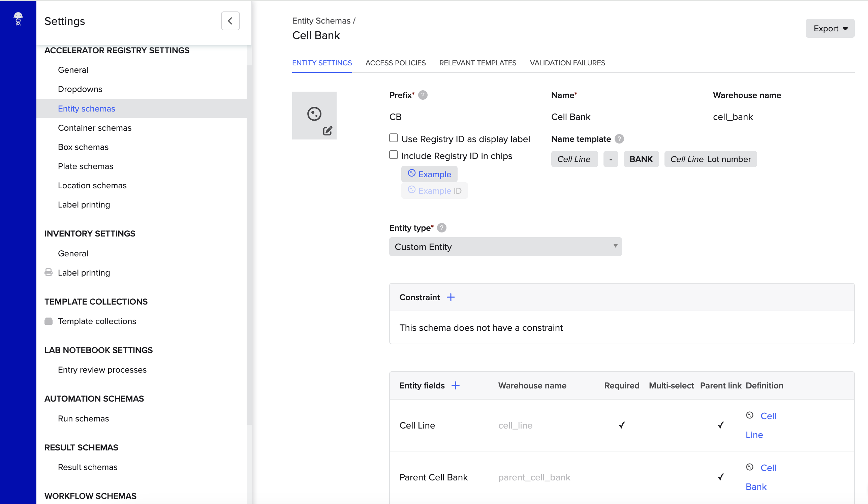Open the Cell Bank definition link

pyautogui.click(x=761, y=477)
